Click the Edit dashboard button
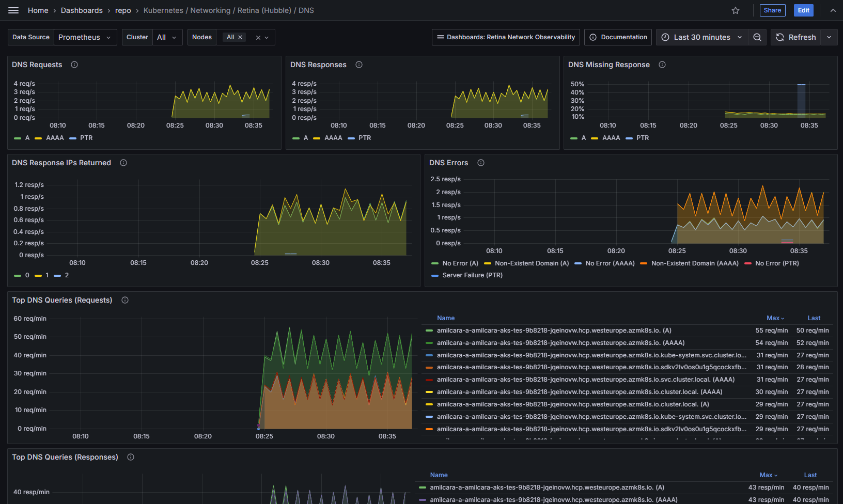The width and height of the screenshot is (843, 504). [803, 10]
